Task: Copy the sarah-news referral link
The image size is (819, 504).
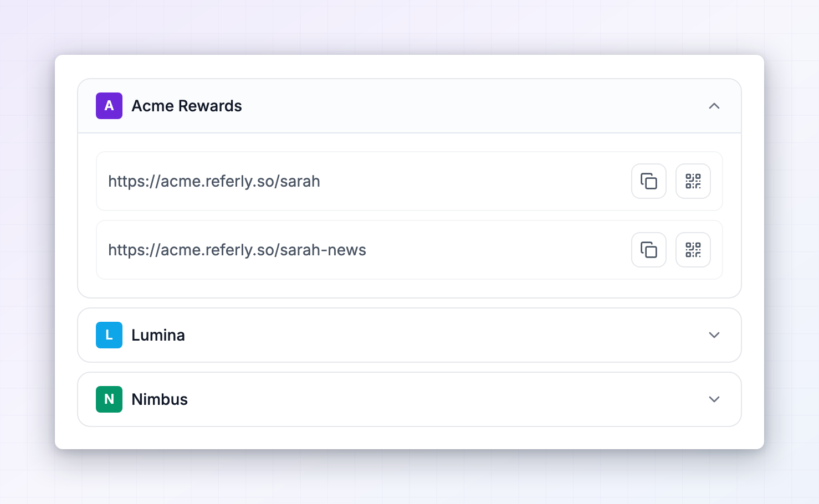Action: [649, 250]
